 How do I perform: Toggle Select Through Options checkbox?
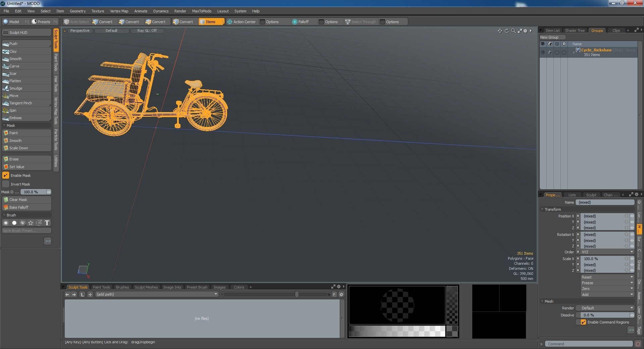[382, 22]
